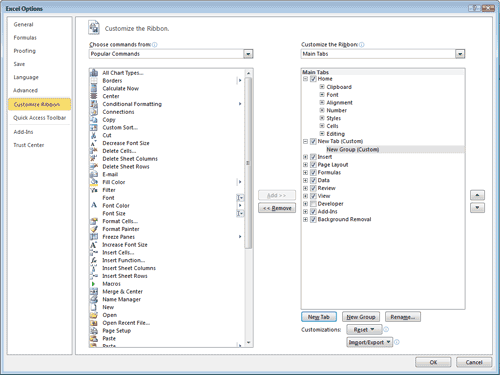The image size is (500, 375).
Task: Click the Move Up arrow button
Action: (477, 195)
